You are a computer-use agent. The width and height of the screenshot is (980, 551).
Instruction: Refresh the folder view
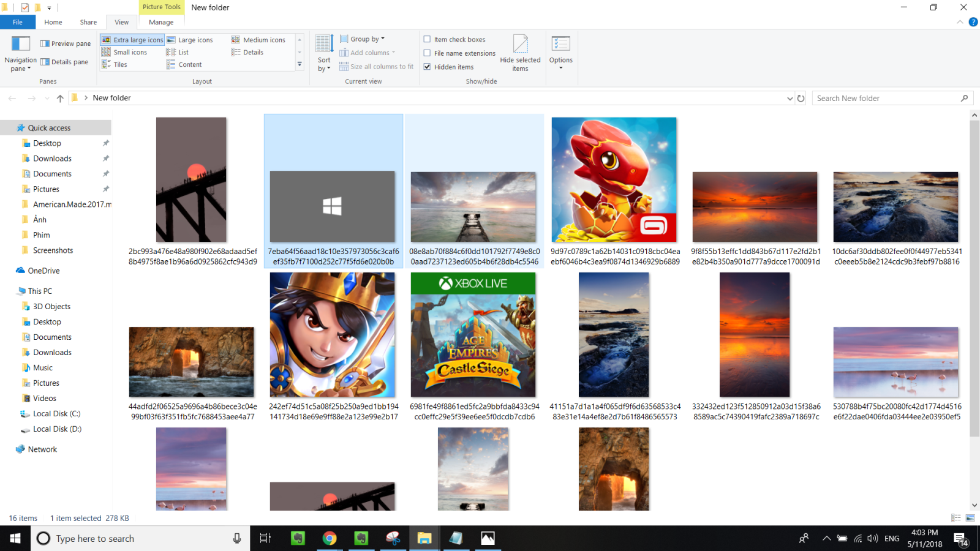[802, 98]
